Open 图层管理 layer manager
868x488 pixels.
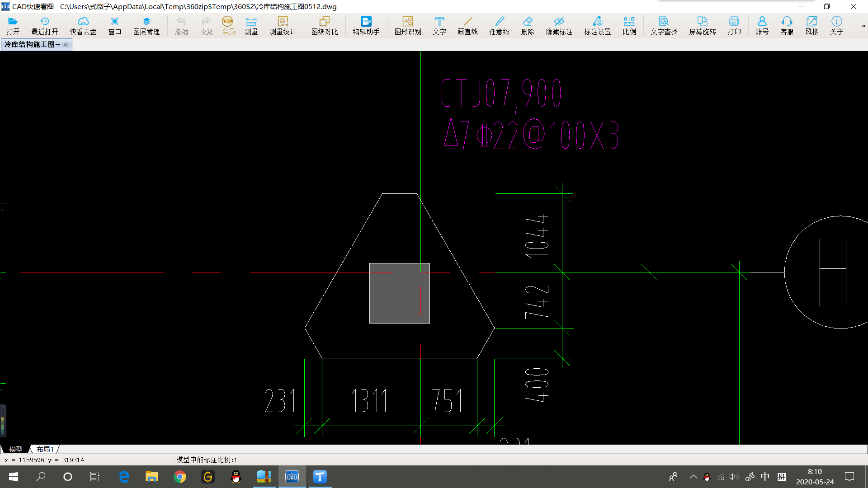pyautogui.click(x=146, y=26)
